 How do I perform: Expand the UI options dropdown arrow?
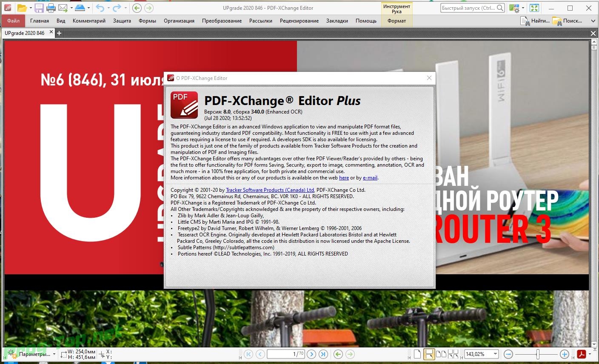[x=523, y=8]
